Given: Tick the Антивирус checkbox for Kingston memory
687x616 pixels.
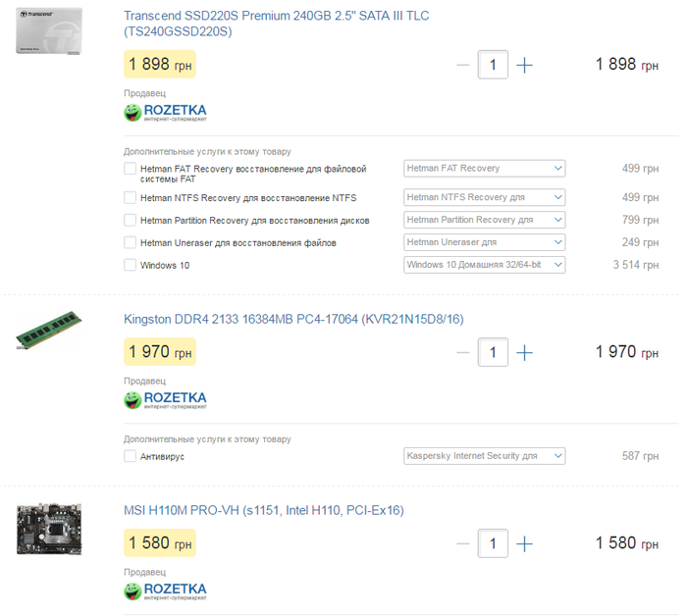Looking at the screenshot, I should pyautogui.click(x=130, y=456).
